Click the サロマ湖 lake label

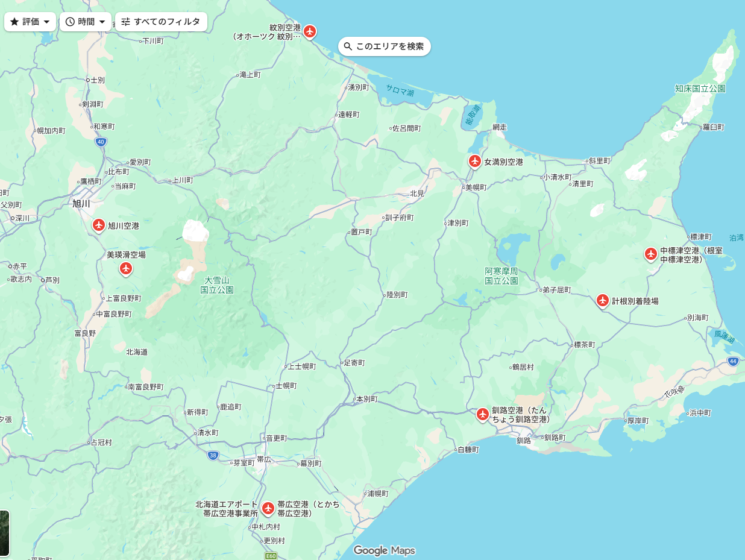click(400, 92)
